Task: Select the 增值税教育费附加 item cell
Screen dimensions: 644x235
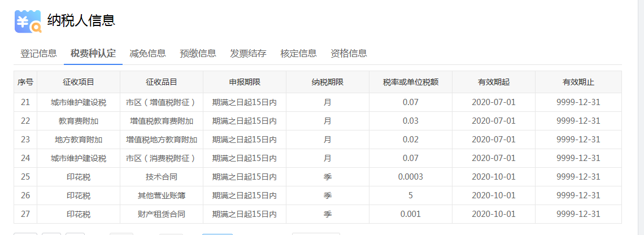Action: tap(162, 121)
